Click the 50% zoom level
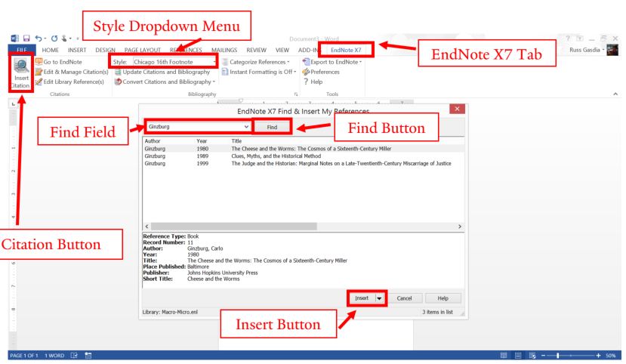This screenshot has width=626, height=364. tap(610, 355)
